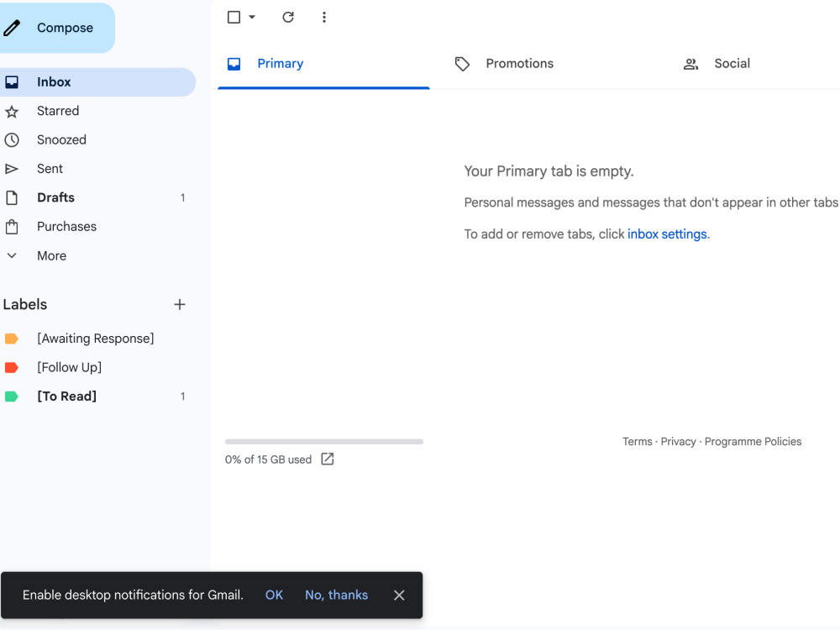840x630 pixels.
Task: Open the Inbox folder
Action: tap(97, 82)
